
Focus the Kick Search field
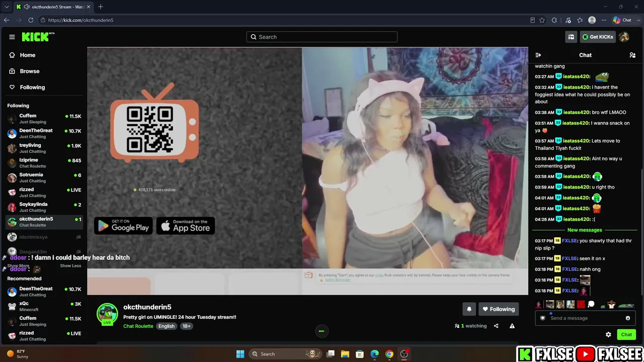click(322, 37)
